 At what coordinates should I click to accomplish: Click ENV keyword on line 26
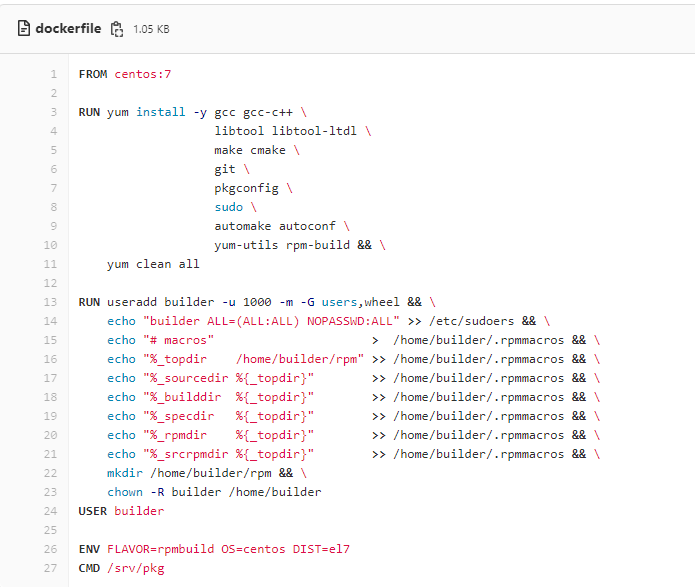(x=89, y=549)
